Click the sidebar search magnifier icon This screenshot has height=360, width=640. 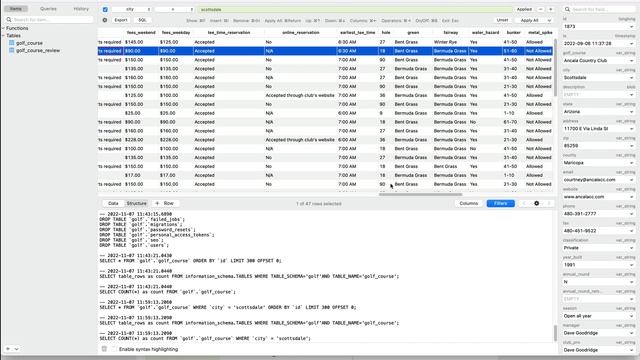click(x=9, y=20)
